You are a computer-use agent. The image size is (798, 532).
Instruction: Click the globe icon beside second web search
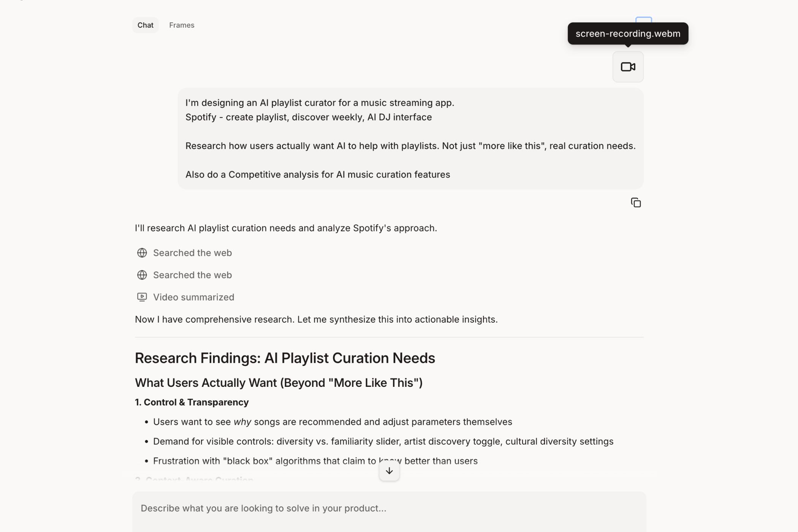coord(142,275)
